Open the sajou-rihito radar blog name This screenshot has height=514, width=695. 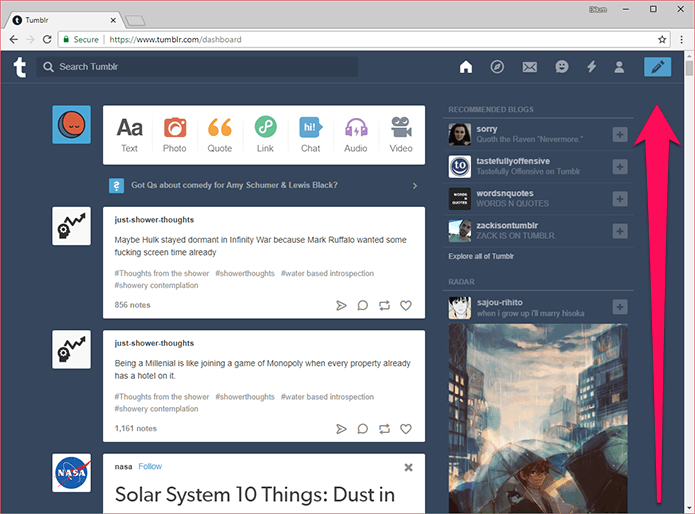pyautogui.click(x=500, y=302)
